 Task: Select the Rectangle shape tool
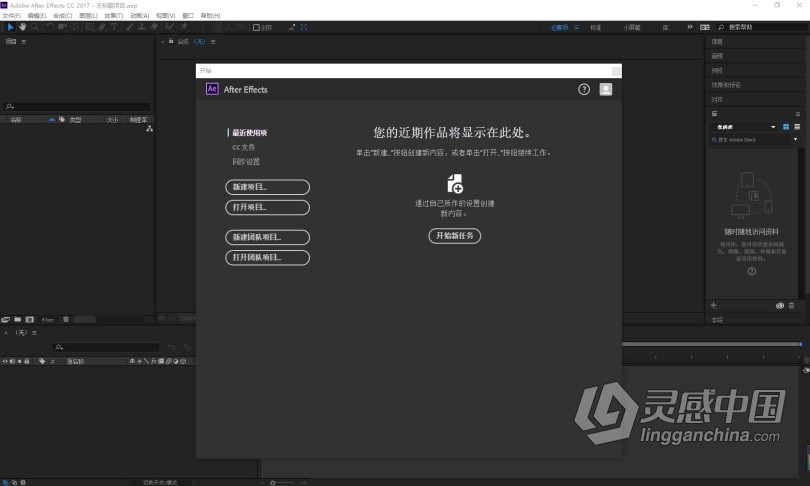click(90, 27)
